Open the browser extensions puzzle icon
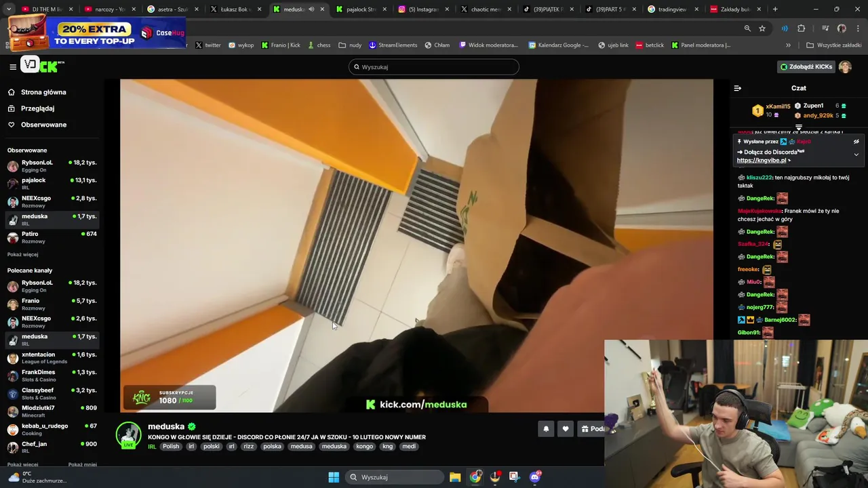The height and width of the screenshot is (488, 868). 802,28
